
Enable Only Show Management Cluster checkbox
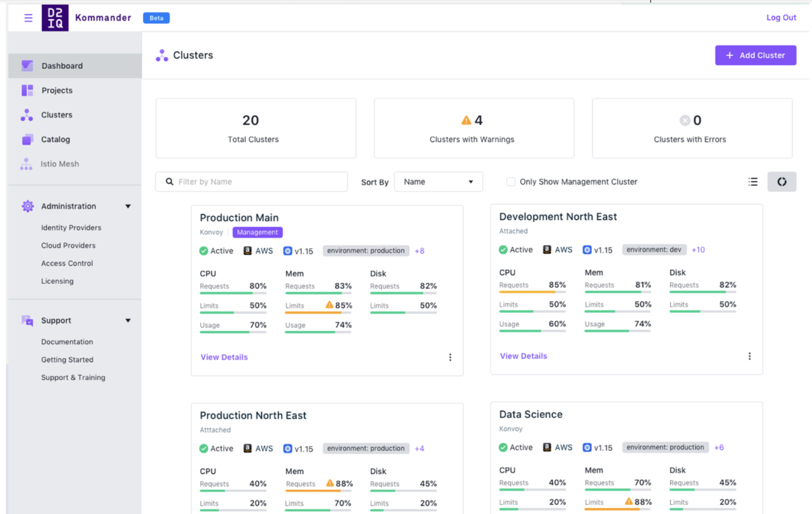click(511, 181)
